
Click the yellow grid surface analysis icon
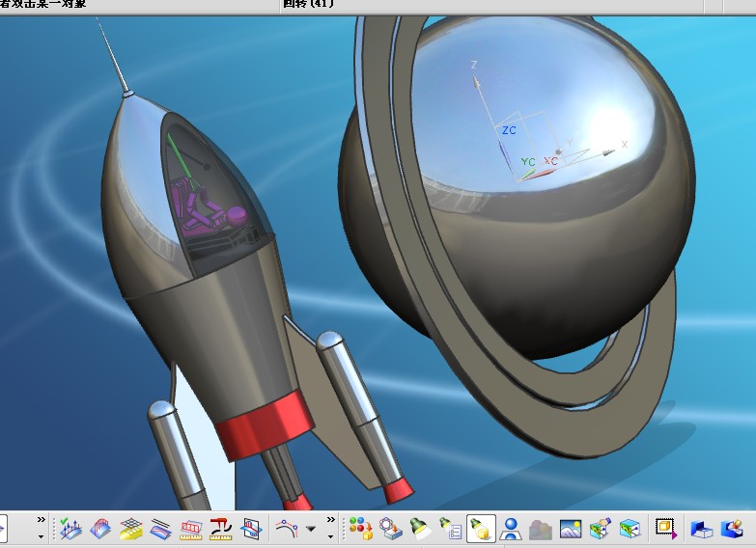click(130, 529)
